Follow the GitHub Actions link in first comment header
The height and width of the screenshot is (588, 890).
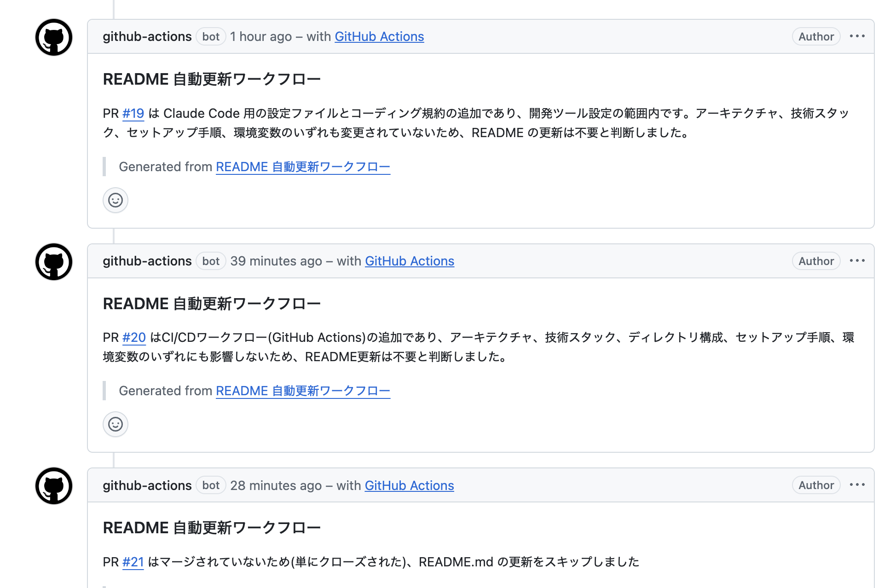point(379,36)
